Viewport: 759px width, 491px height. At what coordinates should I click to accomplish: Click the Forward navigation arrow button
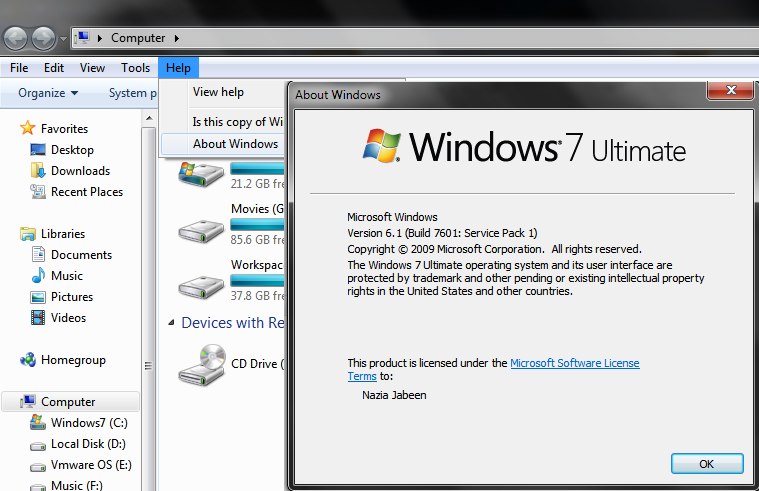(44, 38)
